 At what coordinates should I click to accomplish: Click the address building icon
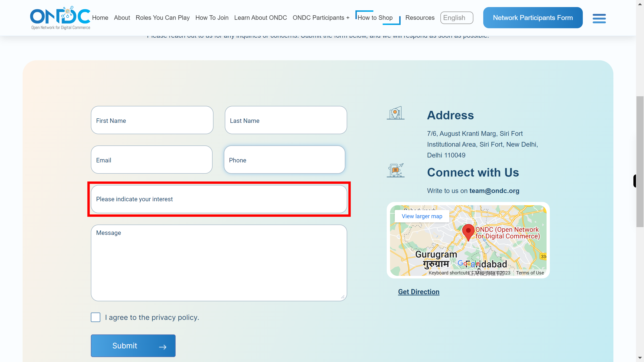tap(395, 113)
